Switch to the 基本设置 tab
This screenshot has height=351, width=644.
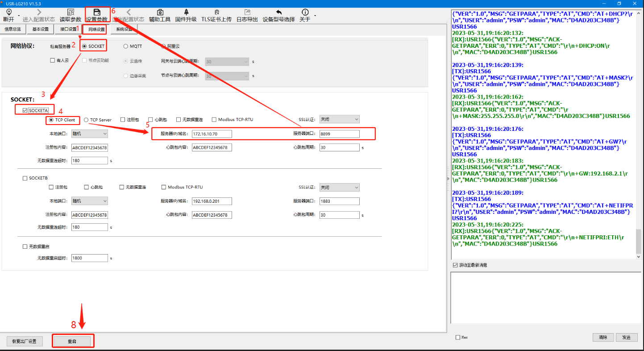point(41,29)
